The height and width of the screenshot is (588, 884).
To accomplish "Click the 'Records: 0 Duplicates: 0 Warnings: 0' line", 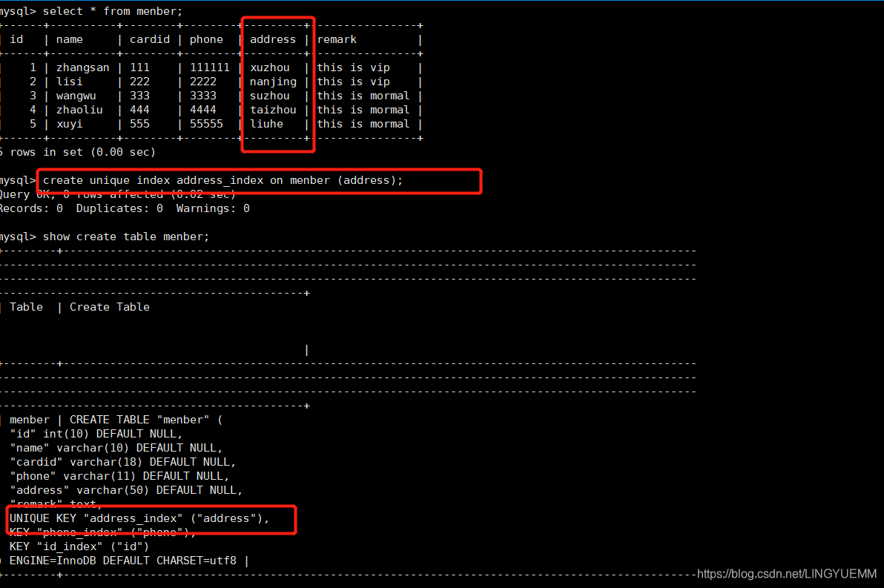I will tap(125, 208).
